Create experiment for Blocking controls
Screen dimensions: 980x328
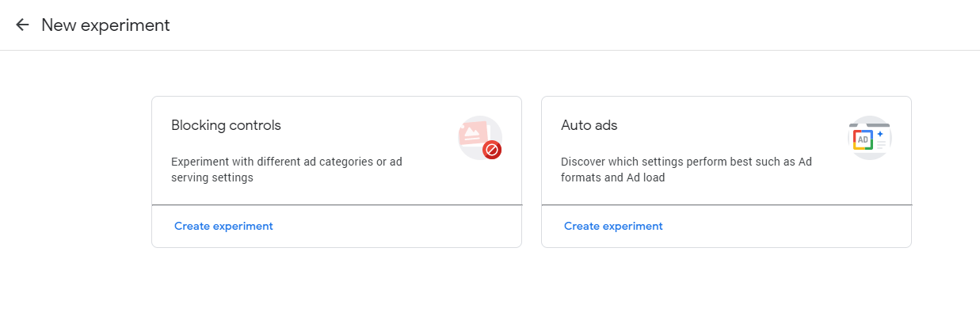click(x=223, y=227)
